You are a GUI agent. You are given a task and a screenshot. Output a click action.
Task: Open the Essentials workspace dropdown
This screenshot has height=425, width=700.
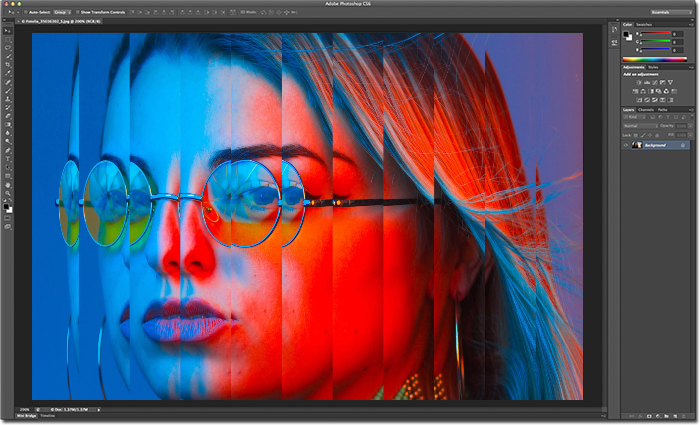[x=670, y=12]
